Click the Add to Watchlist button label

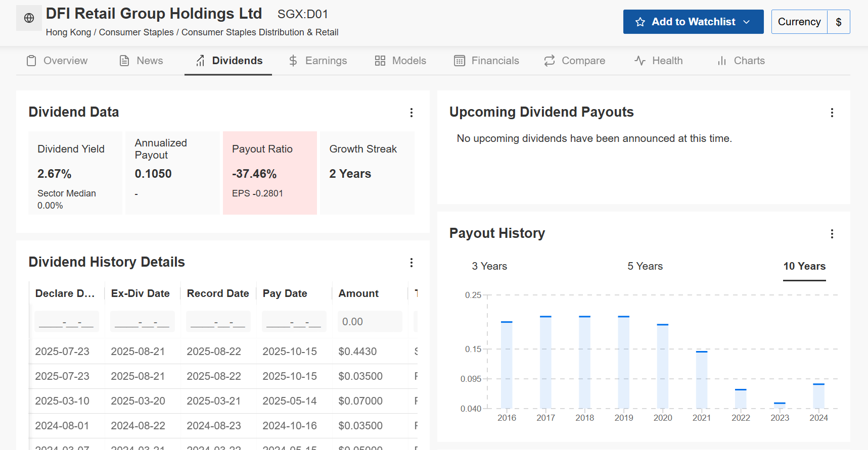(693, 22)
